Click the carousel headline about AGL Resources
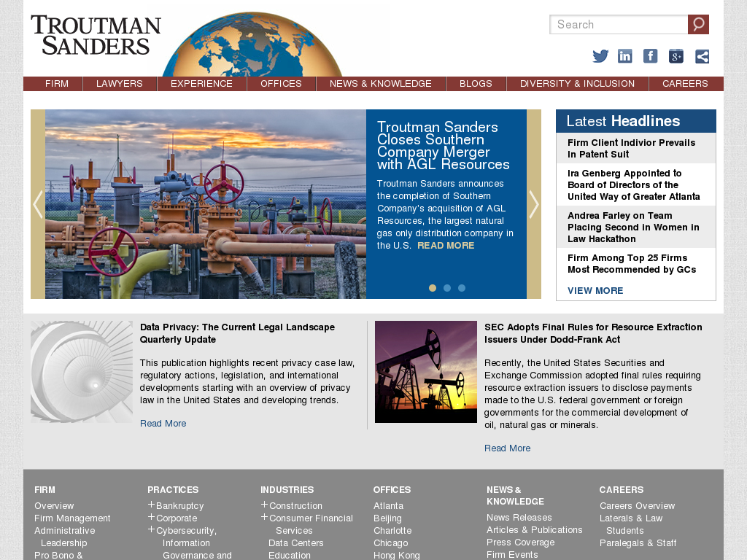Viewport: 747px width, 560px height. [444, 146]
